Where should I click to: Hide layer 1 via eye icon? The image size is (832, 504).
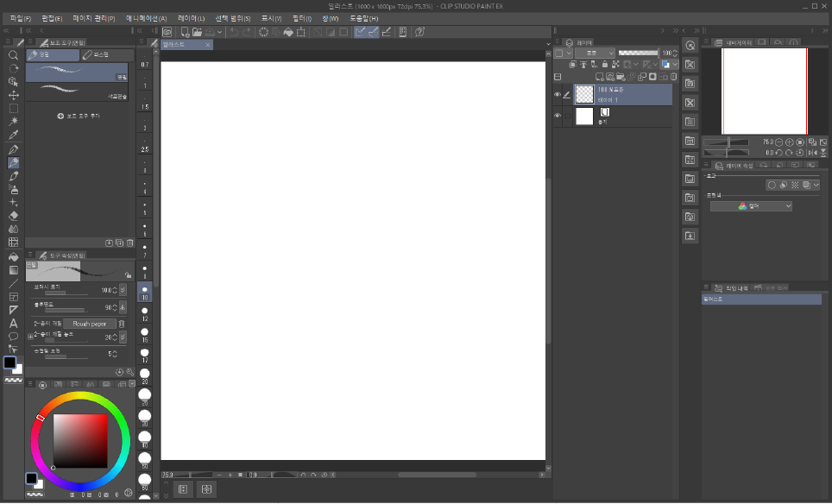pyautogui.click(x=558, y=95)
